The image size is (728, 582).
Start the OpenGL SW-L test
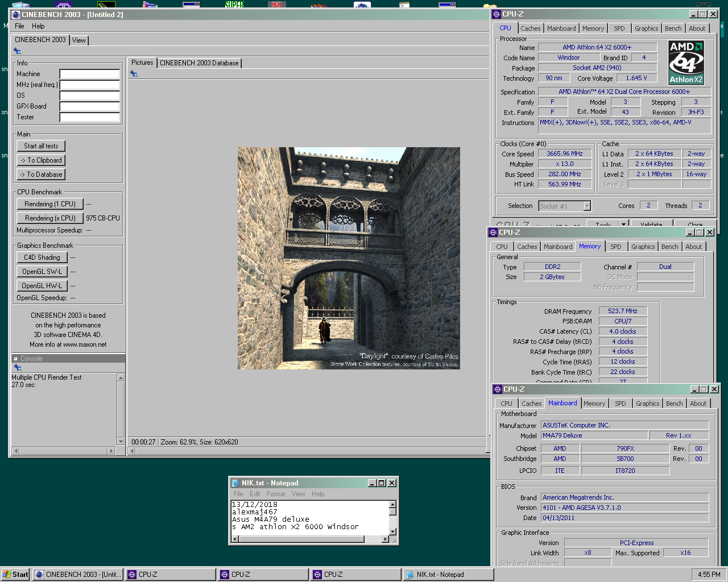[42, 272]
